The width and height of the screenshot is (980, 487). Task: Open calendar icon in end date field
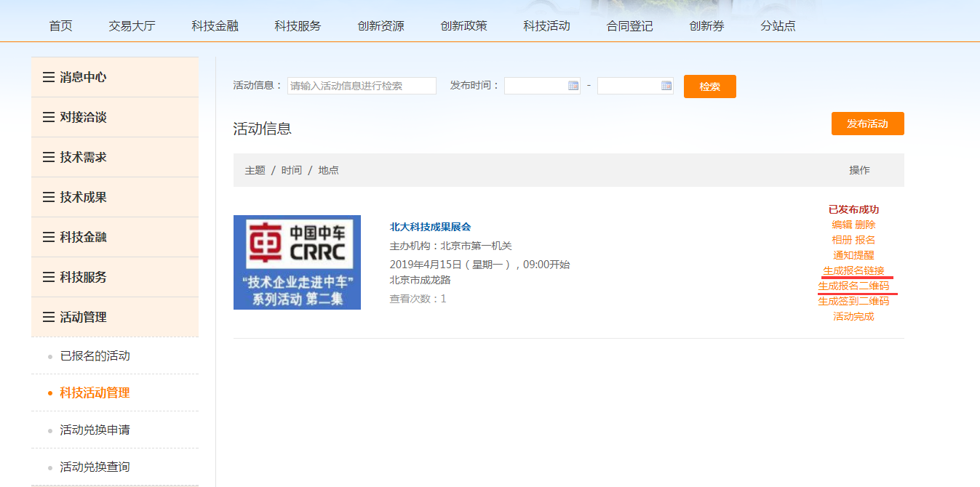coord(666,86)
